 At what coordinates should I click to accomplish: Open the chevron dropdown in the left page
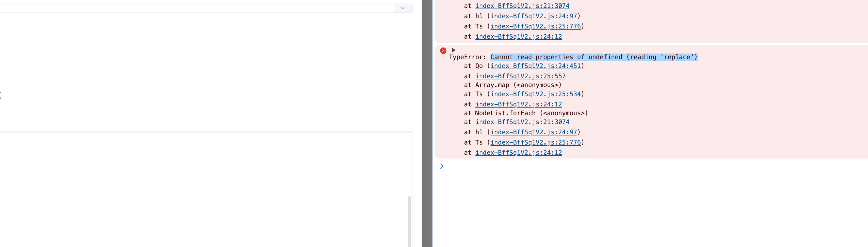tap(403, 8)
